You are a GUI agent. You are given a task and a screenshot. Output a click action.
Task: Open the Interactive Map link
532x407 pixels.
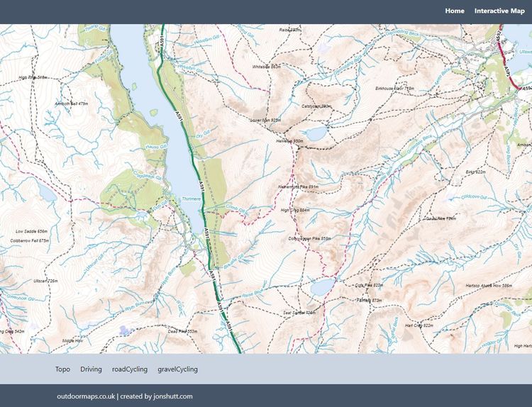click(499, 11)
